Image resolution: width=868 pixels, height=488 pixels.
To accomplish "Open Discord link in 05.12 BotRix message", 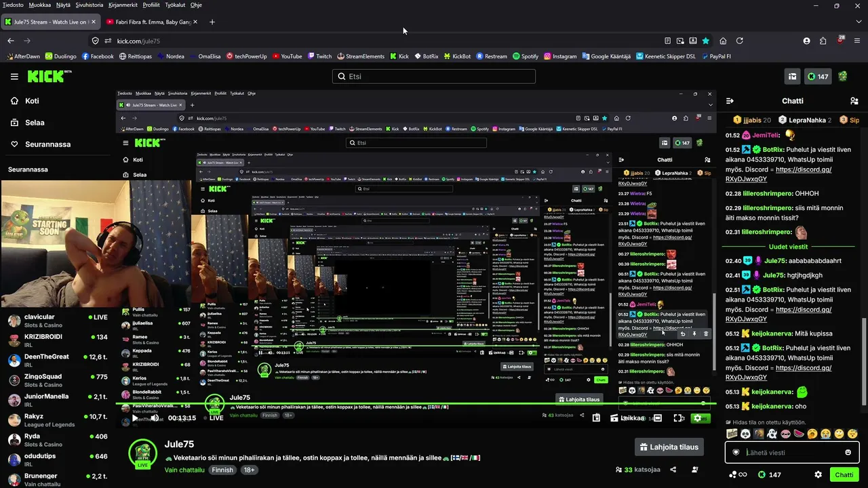I will click(x=778, y=372).
